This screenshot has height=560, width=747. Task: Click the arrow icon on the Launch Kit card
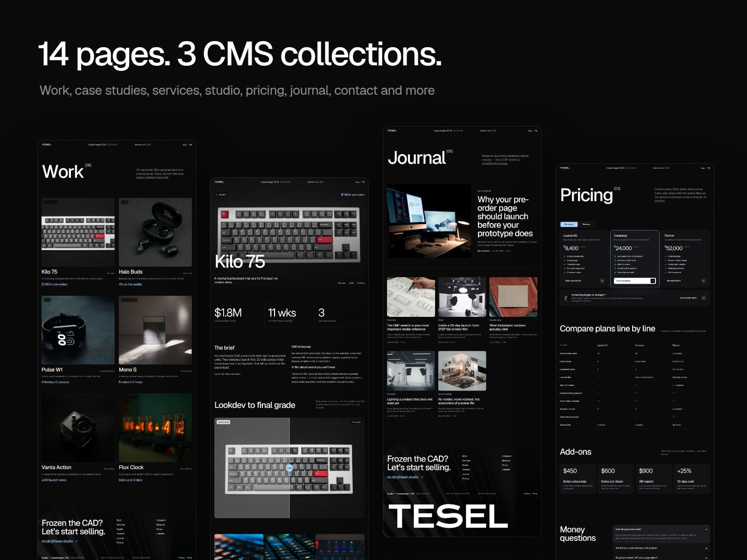[602, 281]
